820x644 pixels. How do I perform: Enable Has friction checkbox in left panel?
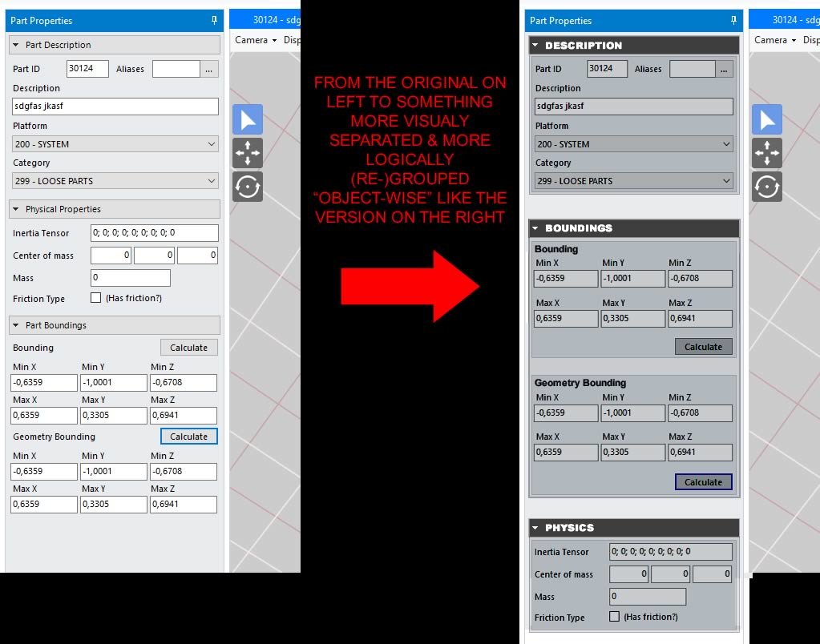click(96, 298)
